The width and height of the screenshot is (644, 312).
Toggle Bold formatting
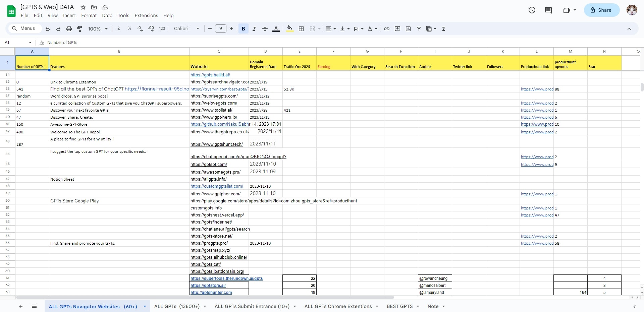tap(244, 29)
